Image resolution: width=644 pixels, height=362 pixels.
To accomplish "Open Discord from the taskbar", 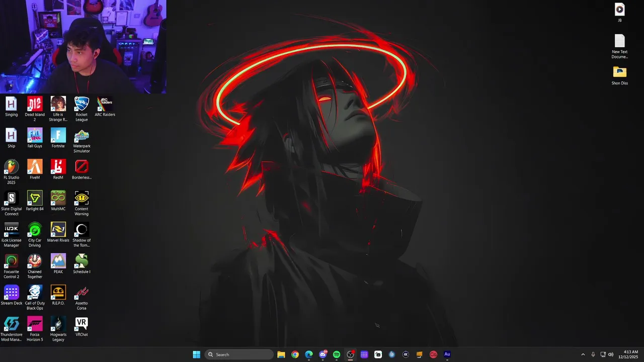I will (323, 354).
